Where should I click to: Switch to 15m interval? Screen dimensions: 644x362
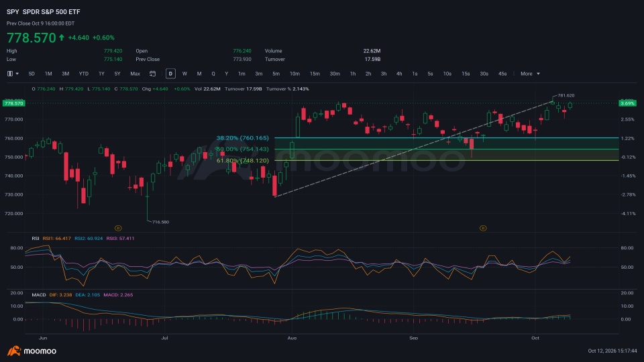[x=315, y=74]
